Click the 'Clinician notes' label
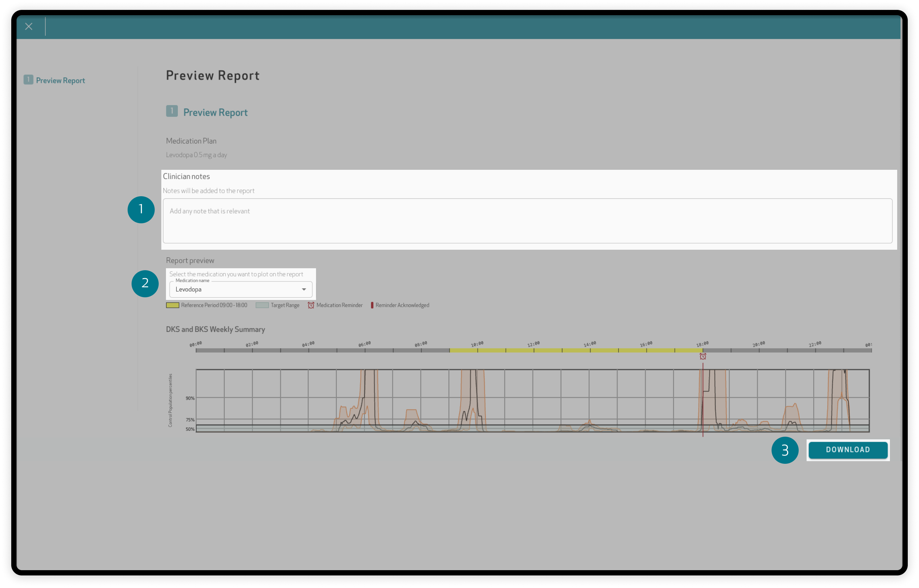The width and height of the screenshot is (919, 588). 186,176
